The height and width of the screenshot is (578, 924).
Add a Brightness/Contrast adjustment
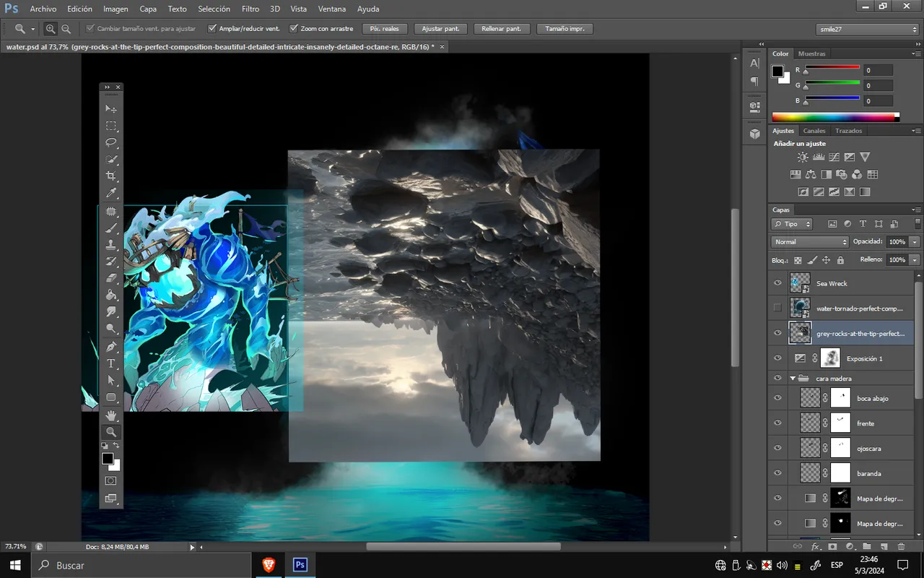[803, 157]
